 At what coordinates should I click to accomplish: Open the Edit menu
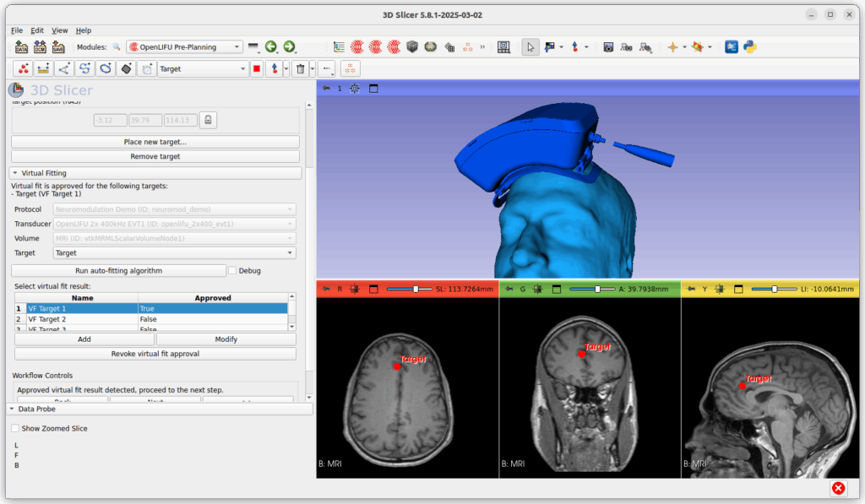click(x=37, y=30)
